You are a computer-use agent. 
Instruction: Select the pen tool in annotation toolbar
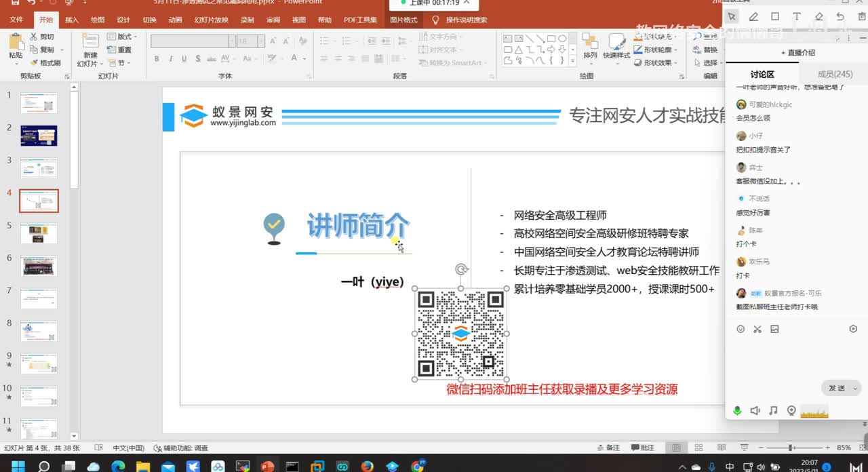(x=753, y=16)
